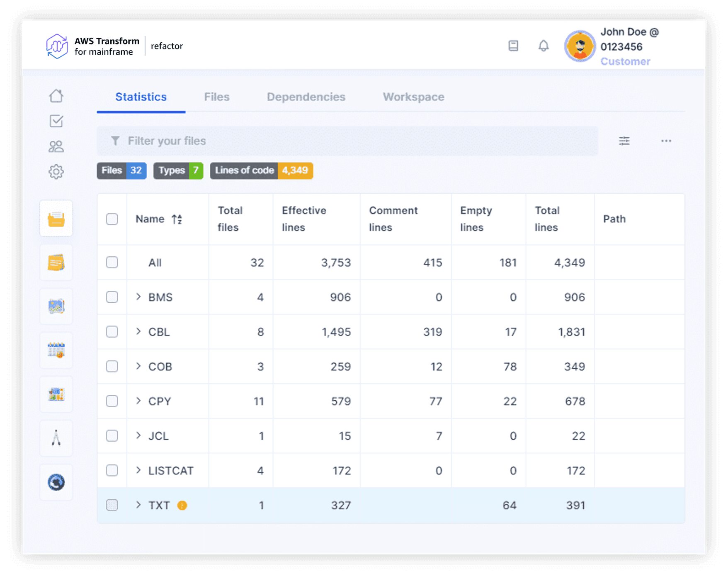The image size is (728, 574).
Task: Click the users icon in sidebar
Action: pos(56,146)
